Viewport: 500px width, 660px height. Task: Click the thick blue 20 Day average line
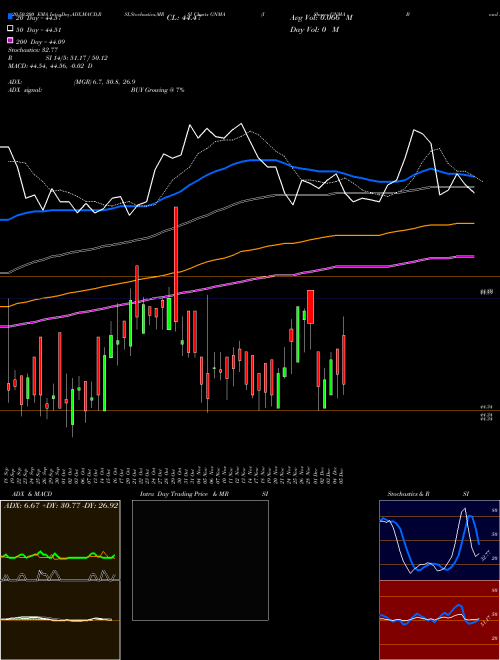(x=236, y=164)
